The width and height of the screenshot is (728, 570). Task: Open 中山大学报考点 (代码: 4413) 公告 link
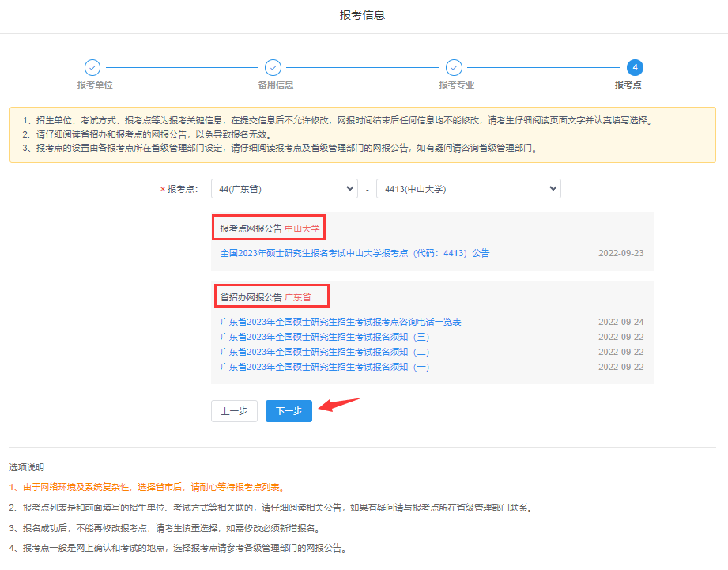(354, 253)
